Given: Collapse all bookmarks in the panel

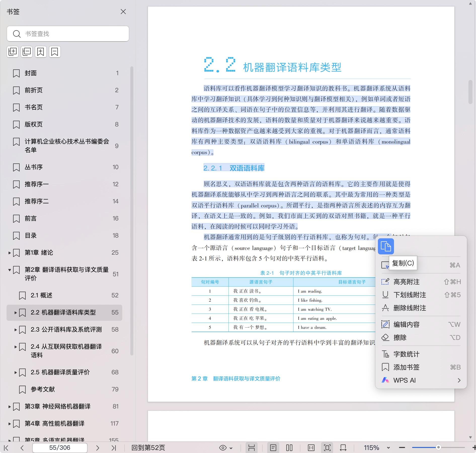Looking at the screenshot, I should [x=27, y=52].
